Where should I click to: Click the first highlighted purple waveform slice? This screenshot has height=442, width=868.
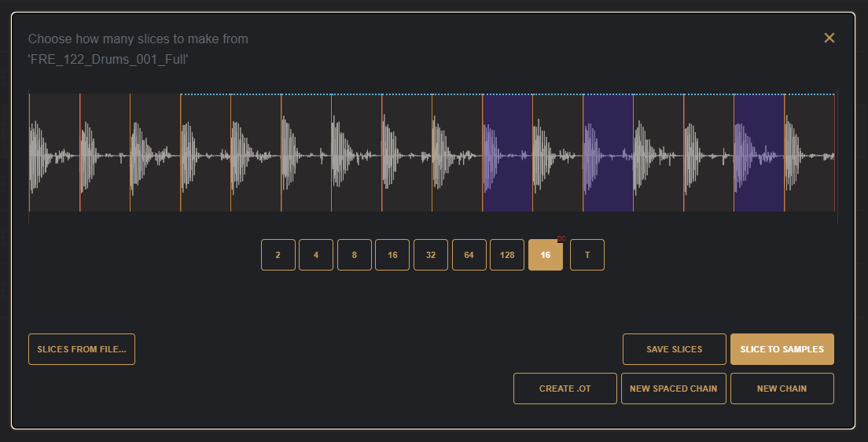click(508, 153)
